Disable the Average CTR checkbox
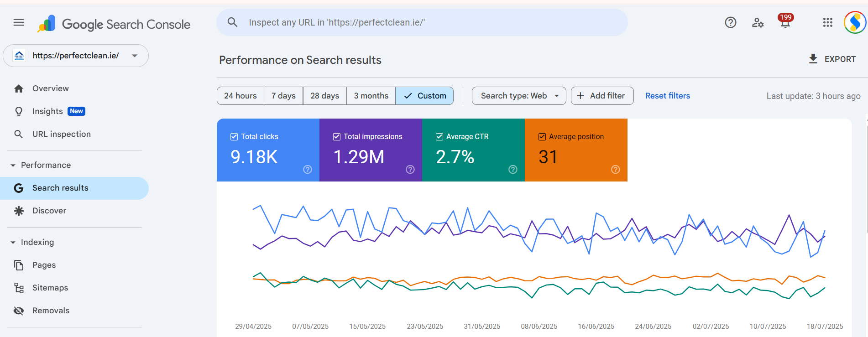The image size is (868, 337). (x=439, y=137)
